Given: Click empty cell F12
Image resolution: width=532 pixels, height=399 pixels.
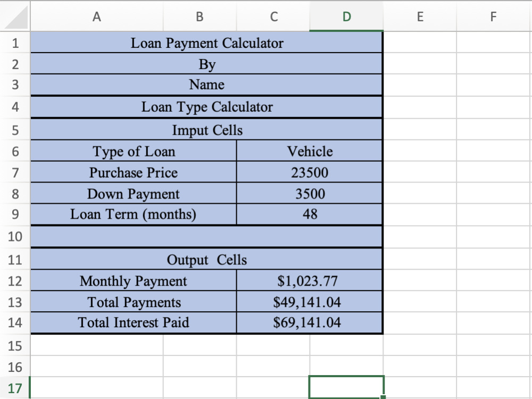Looking at the screenshot, I should click(x=493, y=280).
